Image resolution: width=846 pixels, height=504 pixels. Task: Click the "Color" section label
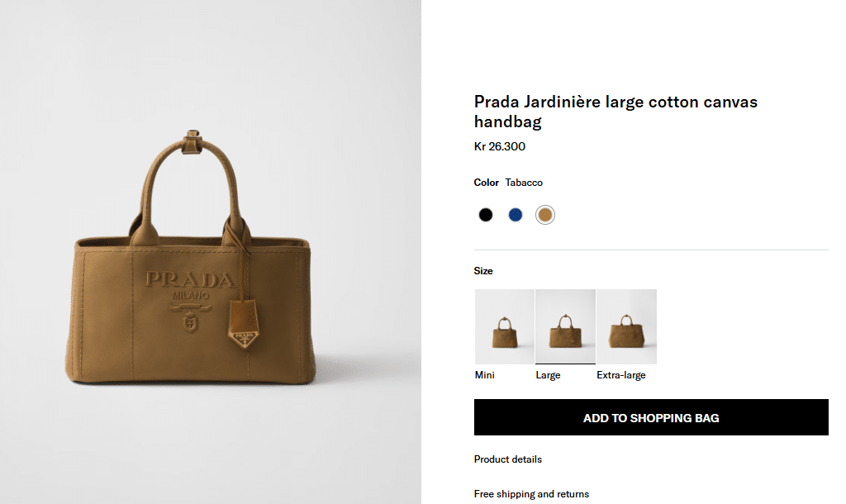[487, 183]
